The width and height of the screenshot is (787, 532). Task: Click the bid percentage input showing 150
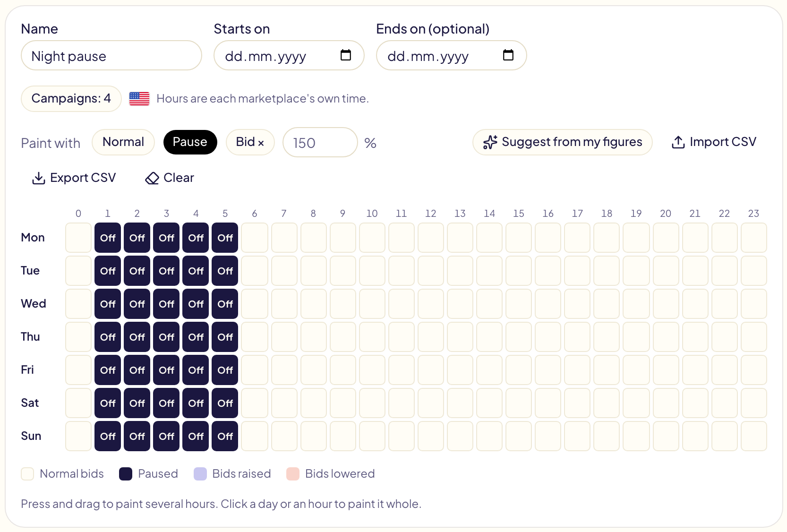320,142
